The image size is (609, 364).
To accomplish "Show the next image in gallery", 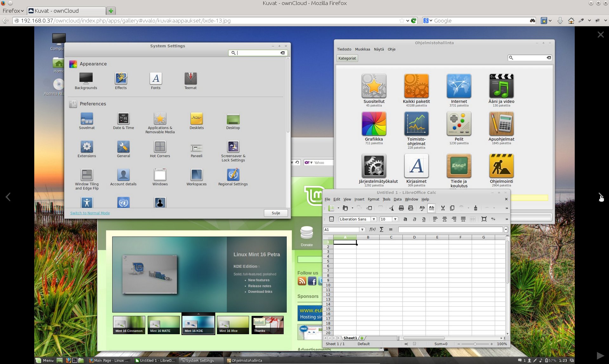I will coord(600,196).
